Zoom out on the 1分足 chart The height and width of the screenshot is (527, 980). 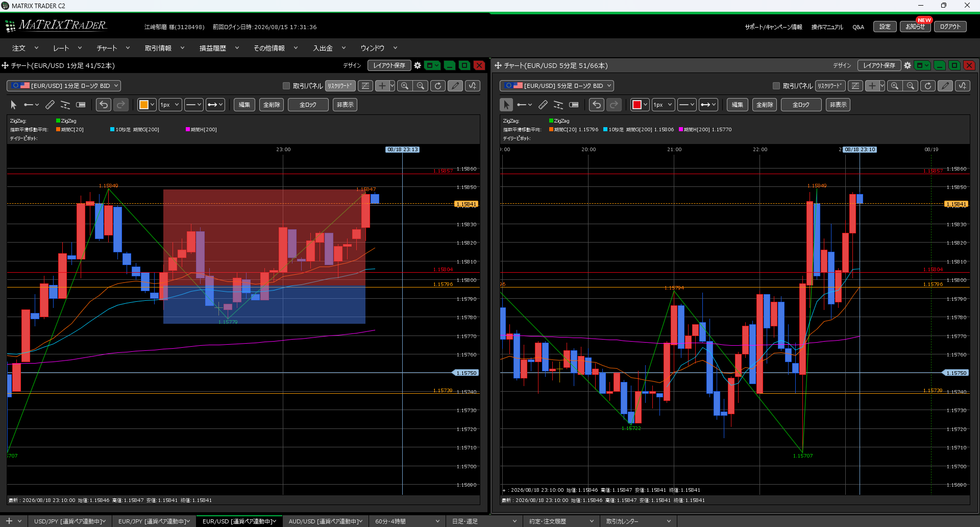coord(421,86)
